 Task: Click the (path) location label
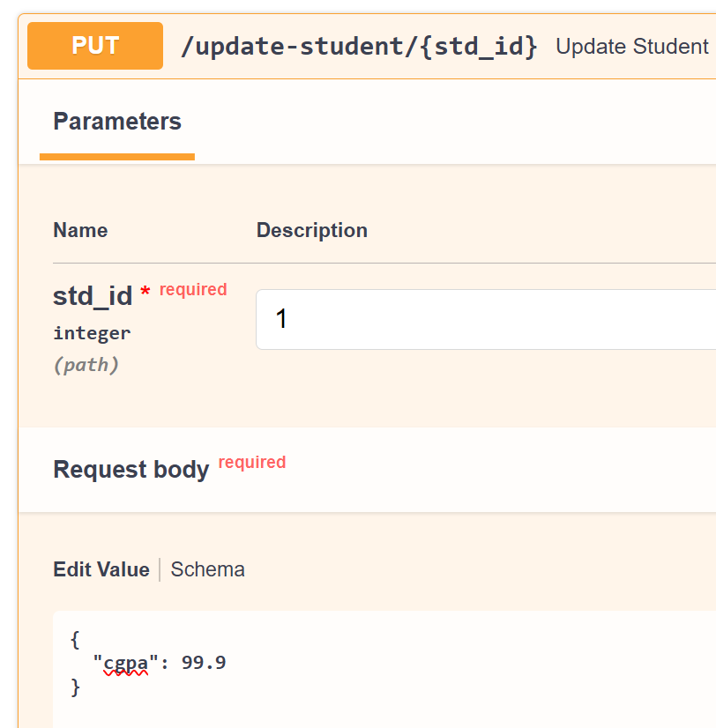click(x=86, y=364)
